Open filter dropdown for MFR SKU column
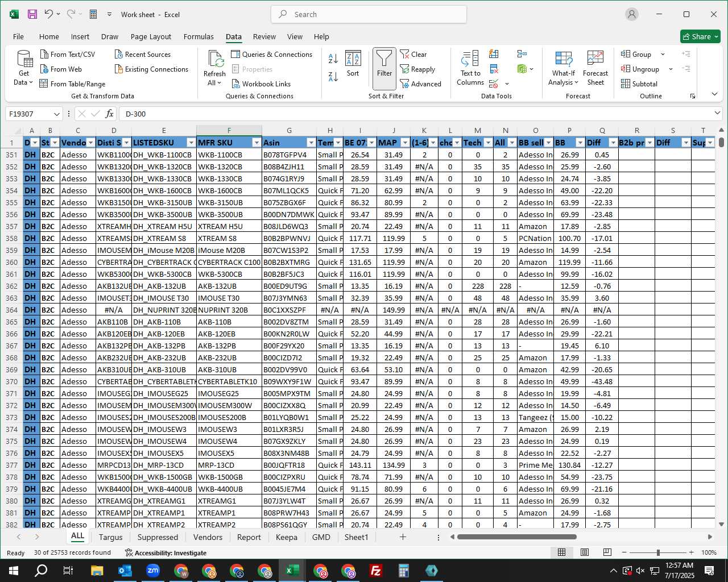This screenshot has height=582, width=728. 257,143
